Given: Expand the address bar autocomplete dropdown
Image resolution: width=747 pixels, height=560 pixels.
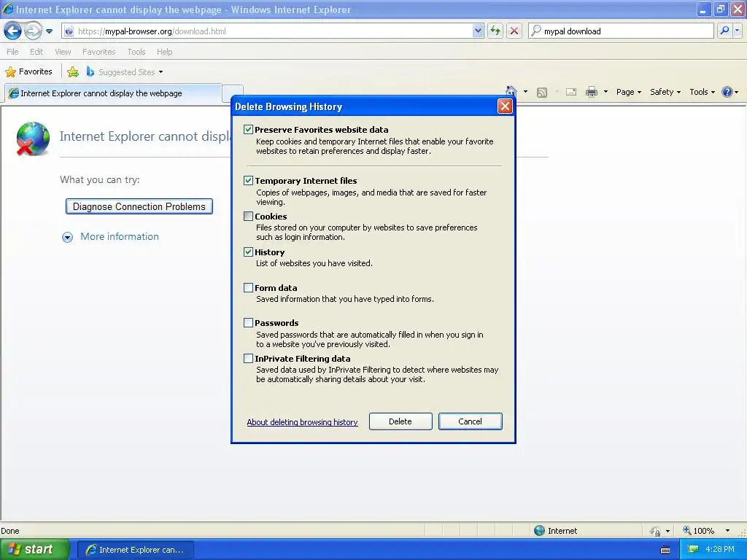Looking at the screenshot, I should (478, 31).
